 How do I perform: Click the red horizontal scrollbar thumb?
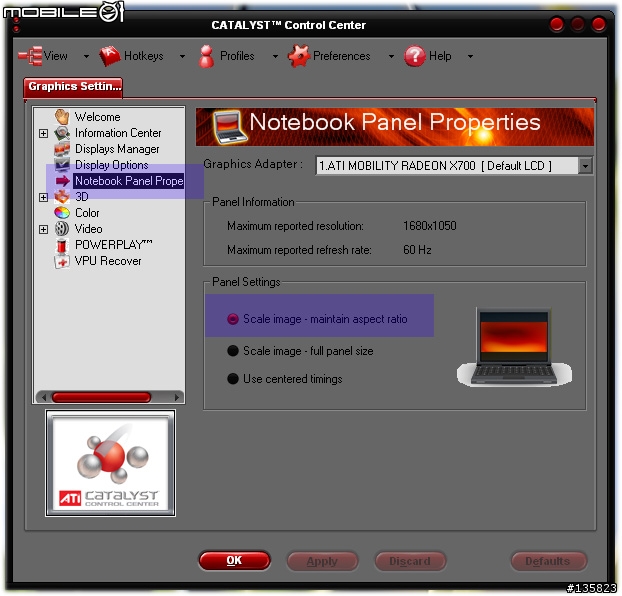coord(102,397)
